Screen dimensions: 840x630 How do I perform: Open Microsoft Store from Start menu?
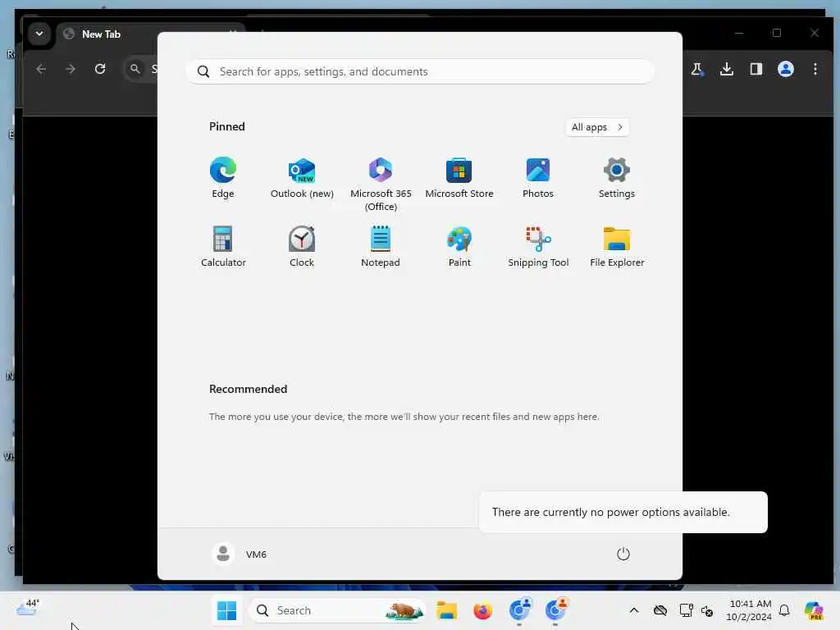click(x=459, y=178)
